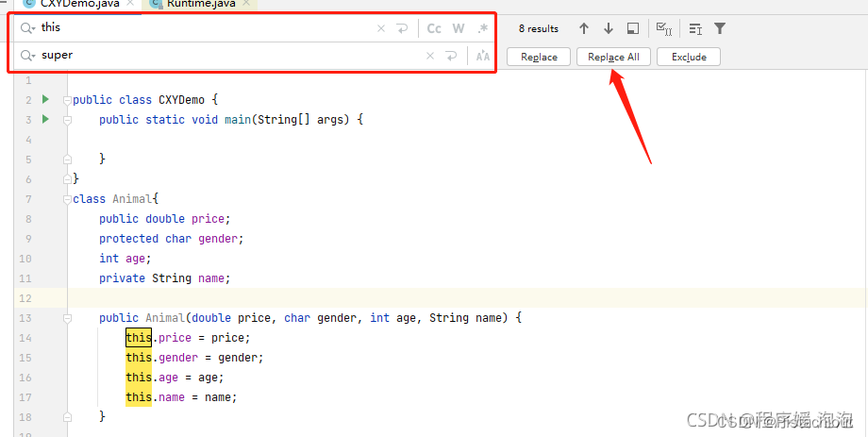Click the Animal constructor name on line 13
This screenshot has width=868, height=437.
coord(165,318)
